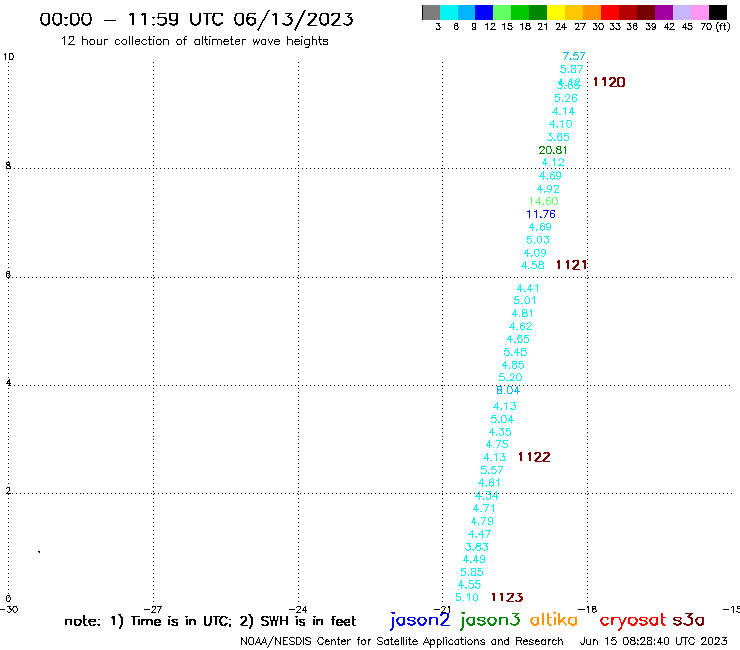Select the bottom wave height value 5.10
The height and width of the screenshot is (650, 740).
(467, 597)
